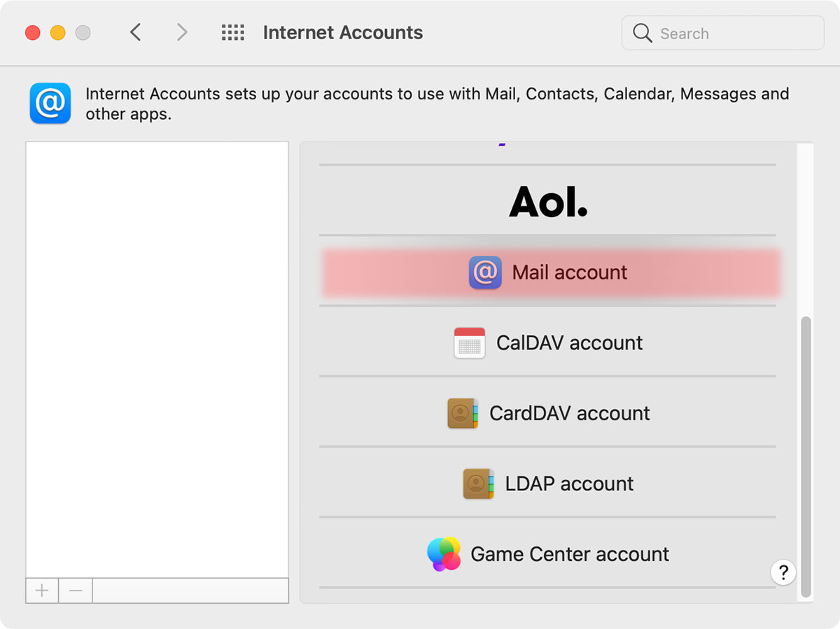Remove an account with the minus button

(x=76, y=590)
